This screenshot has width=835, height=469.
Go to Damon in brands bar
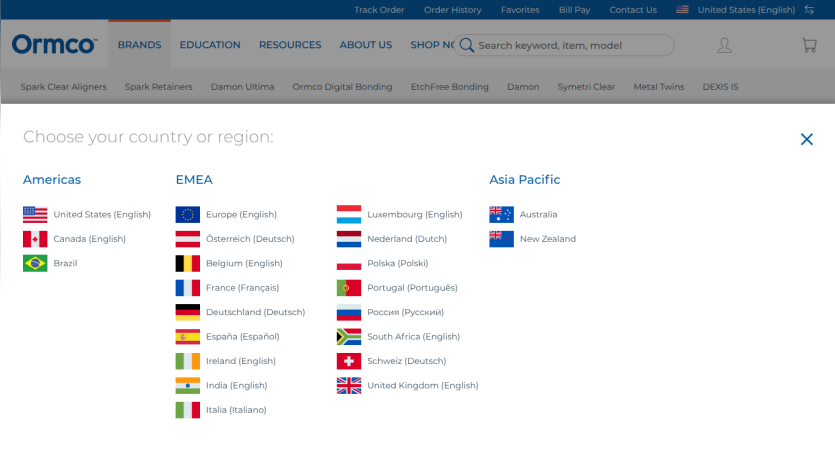(x=523, y=87)
